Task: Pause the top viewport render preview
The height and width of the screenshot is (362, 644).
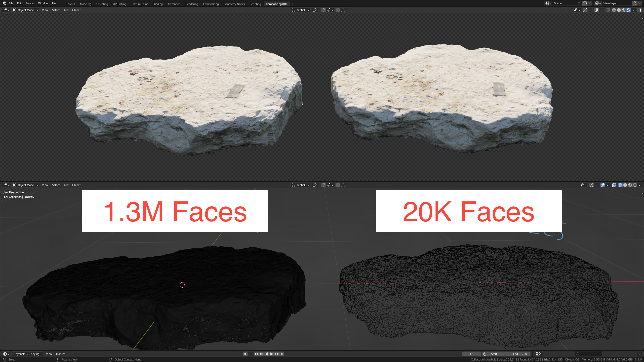Action: pos(639,10)
